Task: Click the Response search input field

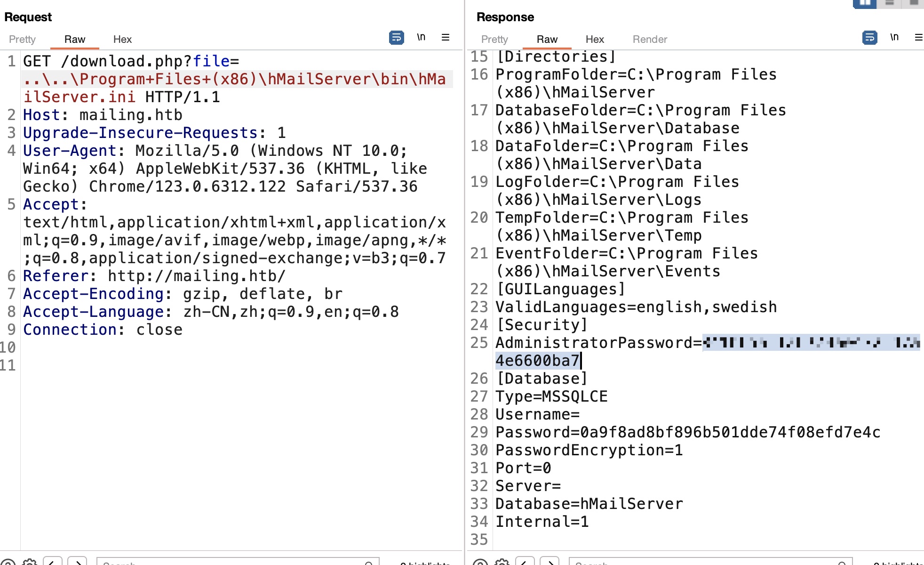Action: [706, 562]
